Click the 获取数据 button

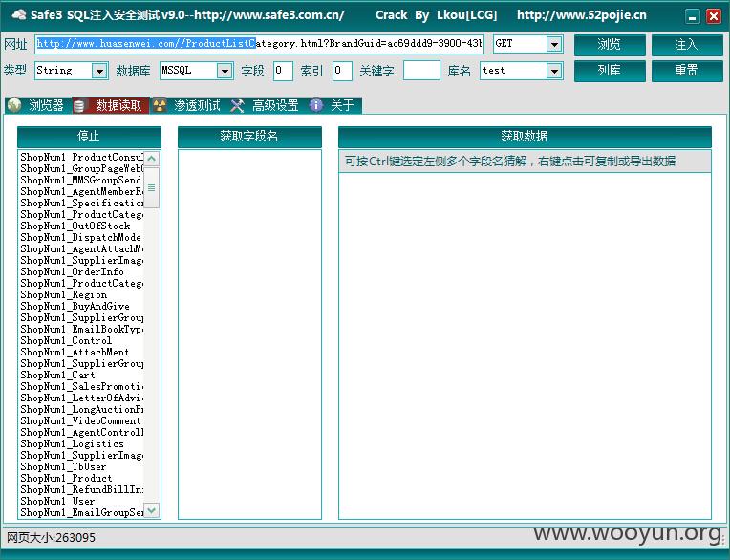tap(525, 137)
